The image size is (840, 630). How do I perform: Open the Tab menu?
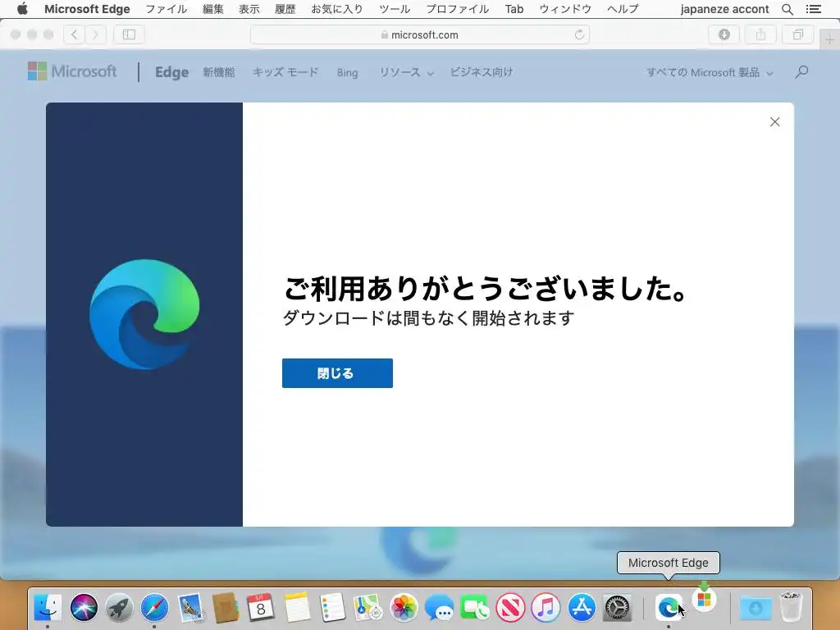click(x=514, y=9)
